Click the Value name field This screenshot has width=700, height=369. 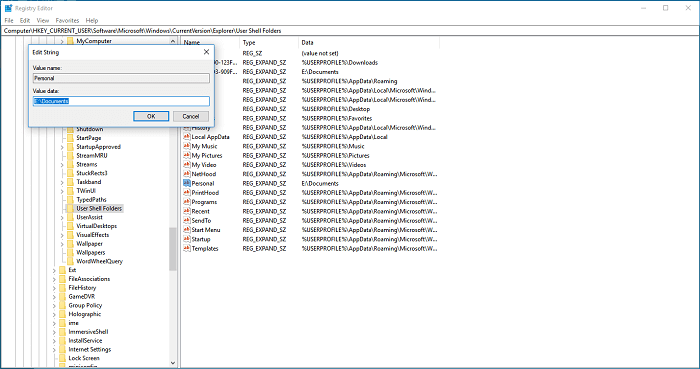coord(121,78)
